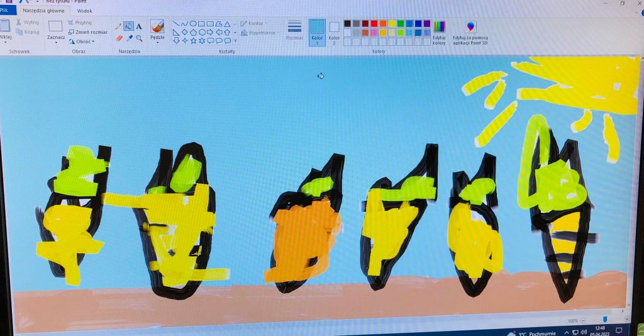The width and height of the screenshot is (644, 336).
Task: Select the Color picker eyedropper tool
Action: [130, 38]
